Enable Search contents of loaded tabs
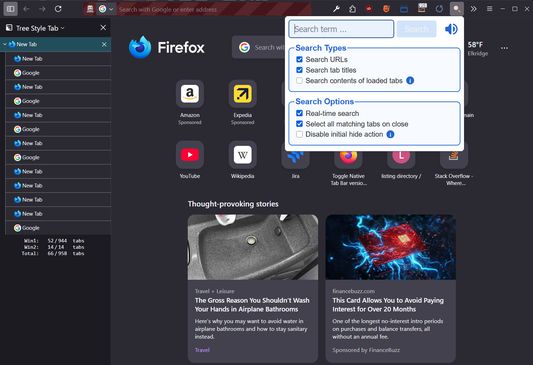Image resolution: width=533 pixels, height=365 pixels. [x=299, y=81]
